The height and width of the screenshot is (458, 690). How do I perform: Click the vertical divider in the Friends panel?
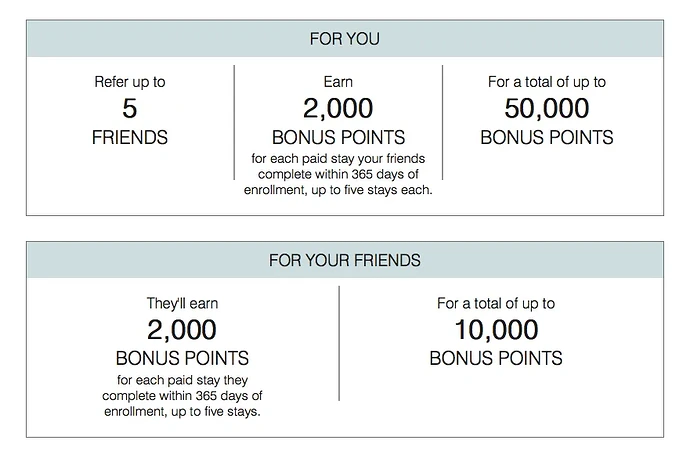click(x=339, y=345)
